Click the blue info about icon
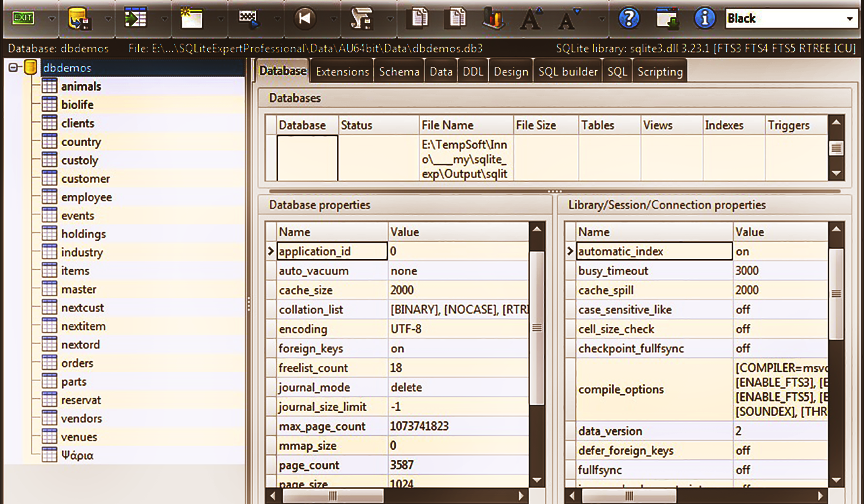This screenshot has width=864, height=504. point(705,18)
